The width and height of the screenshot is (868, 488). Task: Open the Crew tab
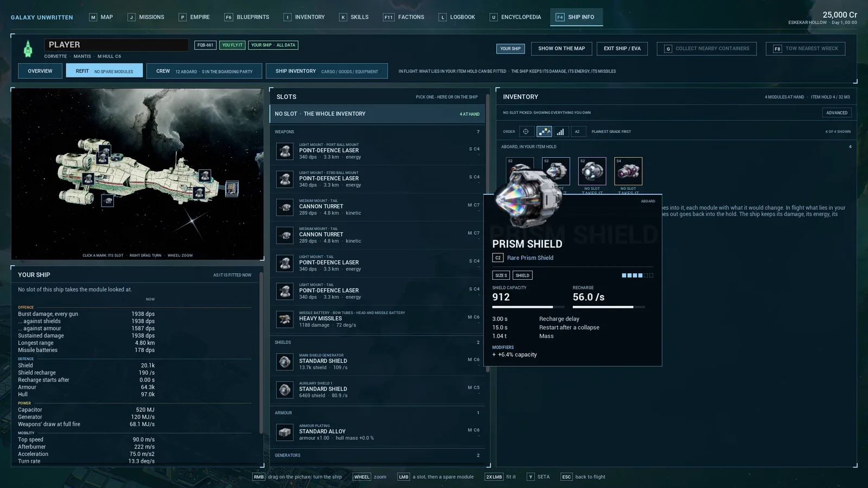point(204,71)
